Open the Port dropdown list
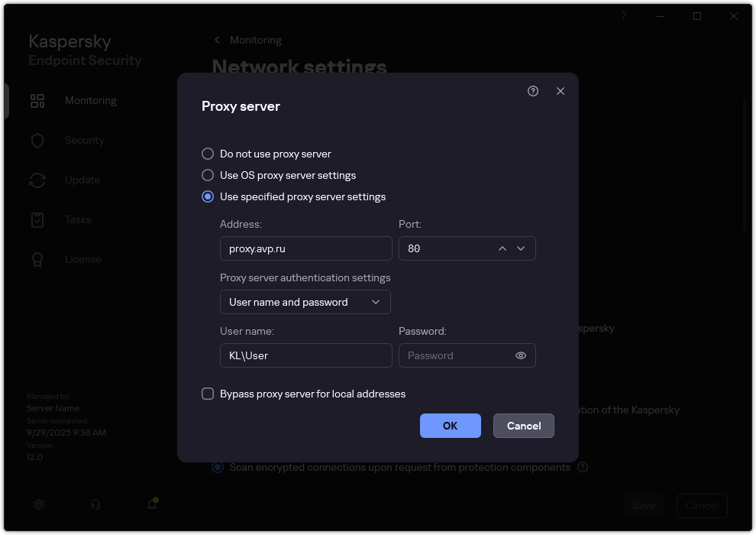This screenshot has width=756, height=535. tap(521, 248)
